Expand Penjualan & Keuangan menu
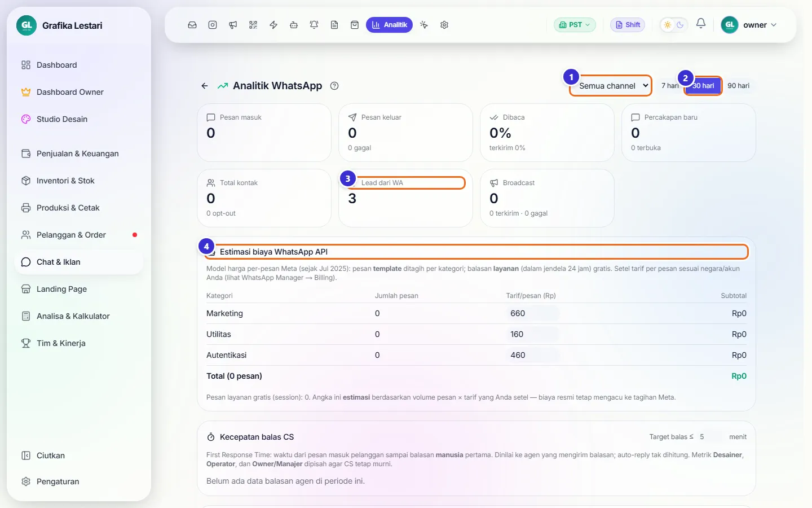This screenshot has width=812, height=508. click(x=79, y=154)
